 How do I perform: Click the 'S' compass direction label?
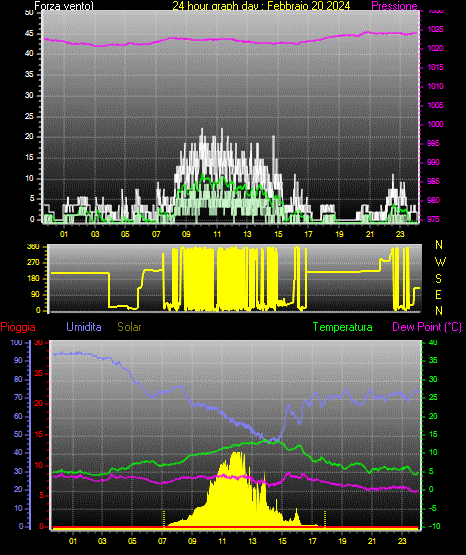click(438, 279)
